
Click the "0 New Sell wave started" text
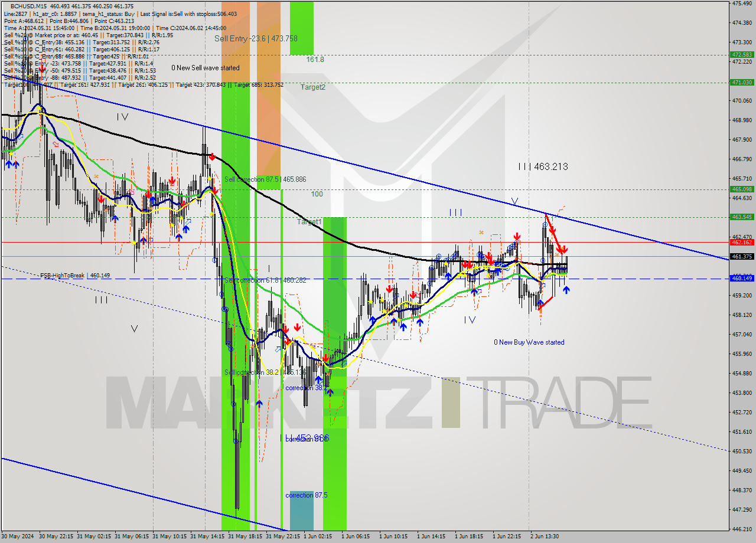[x=206, y=68]
